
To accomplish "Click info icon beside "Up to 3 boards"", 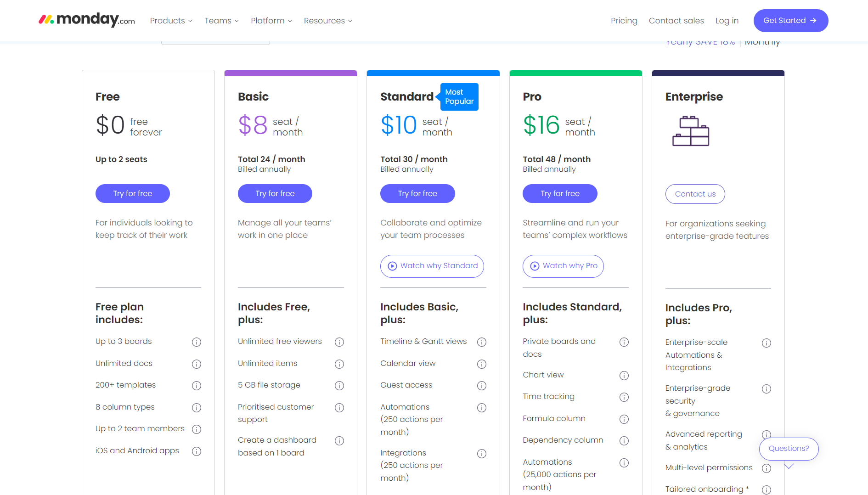I will (197, 342).
